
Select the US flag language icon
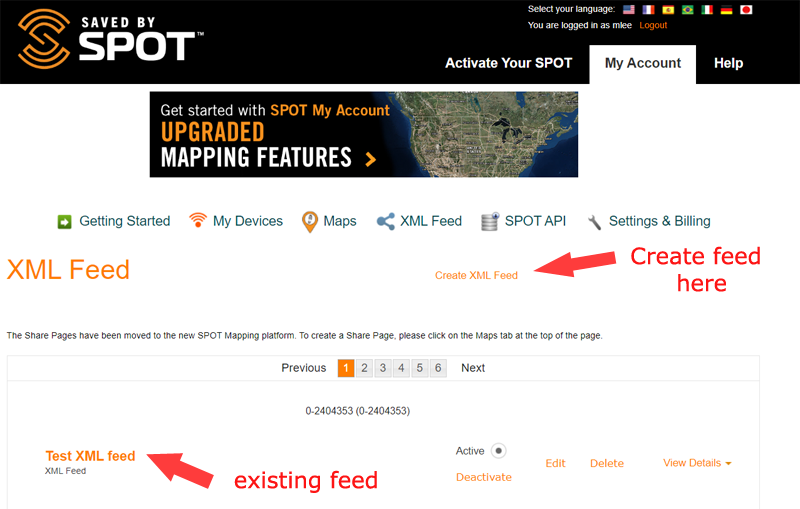click(628, 9)
